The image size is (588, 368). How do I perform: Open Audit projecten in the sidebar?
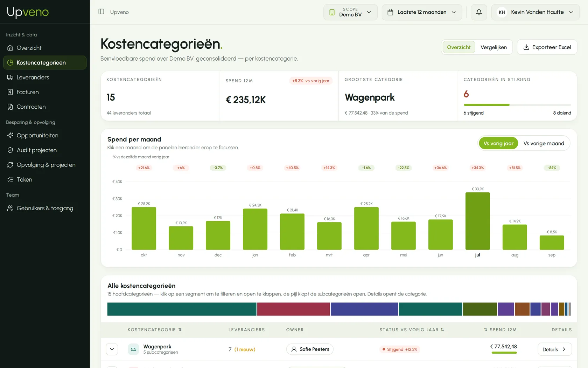point(45,150)
